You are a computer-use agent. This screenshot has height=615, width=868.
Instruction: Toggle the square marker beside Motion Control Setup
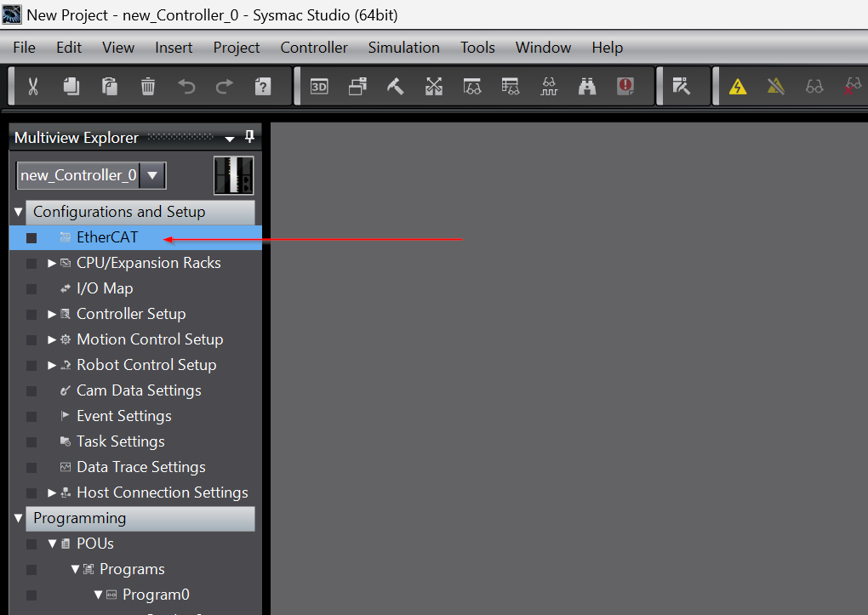pos(31,340)
